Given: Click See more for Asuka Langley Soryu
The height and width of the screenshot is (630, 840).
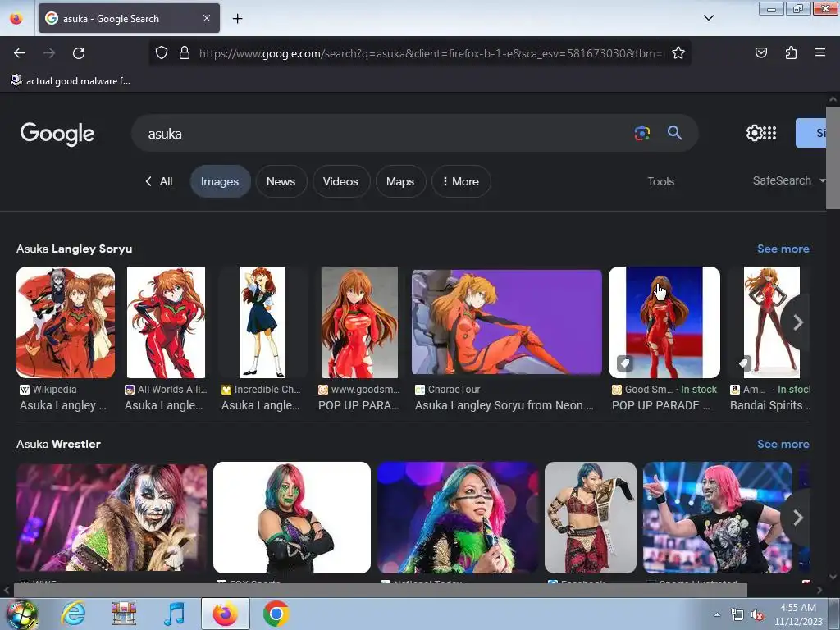Looking at the screenshot, I should (783, 249).
